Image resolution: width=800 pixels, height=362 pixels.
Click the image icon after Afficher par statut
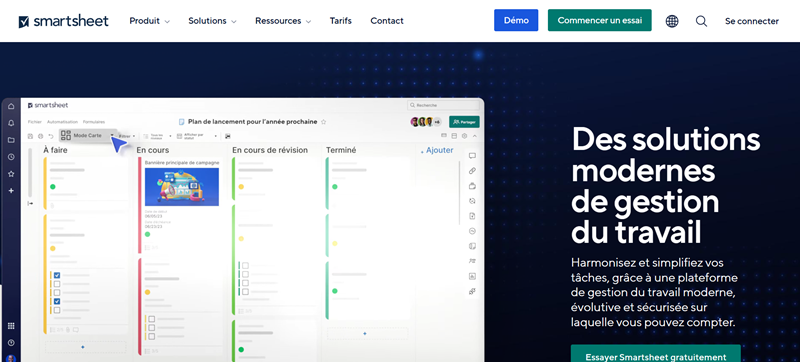(228, 136)
